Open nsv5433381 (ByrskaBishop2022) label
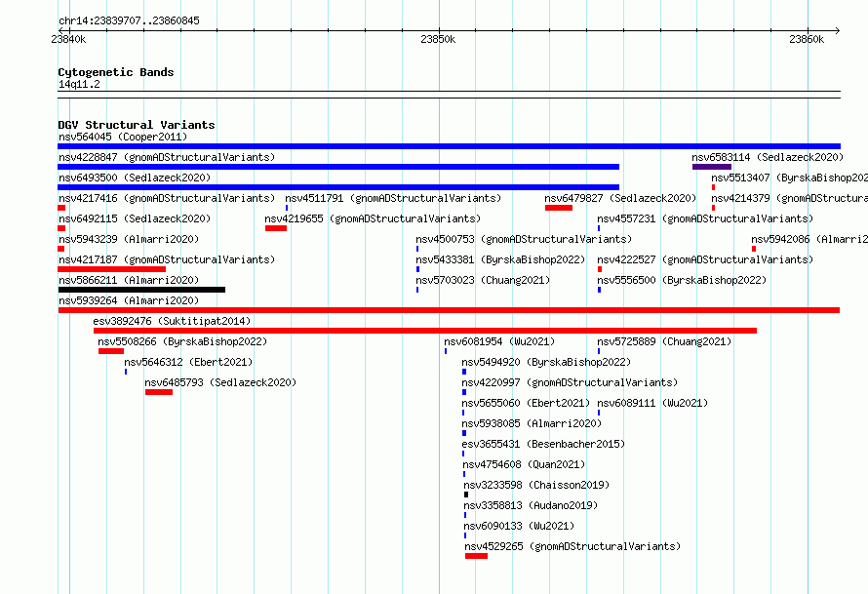Image resolution: width=868 pixels, height=594 pixels. tap(500, 259)
